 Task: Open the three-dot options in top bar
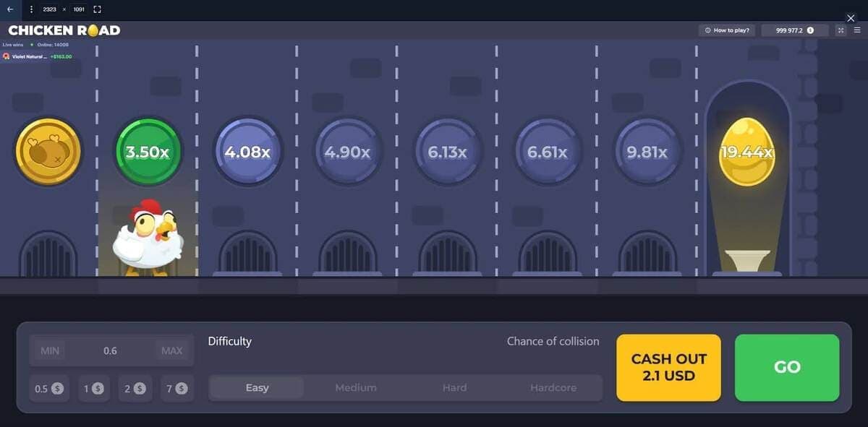click(32, 9)
